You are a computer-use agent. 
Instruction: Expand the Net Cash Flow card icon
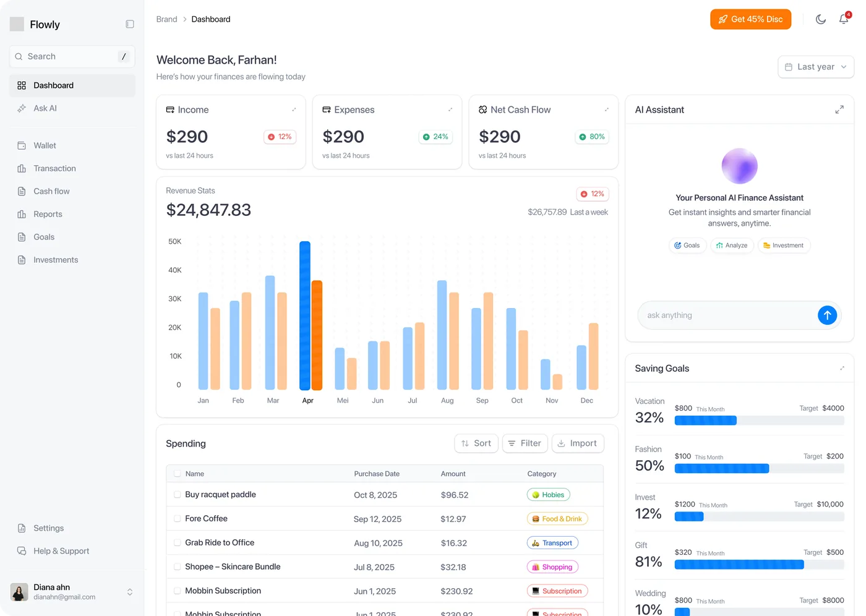click(x=607, y=109)
